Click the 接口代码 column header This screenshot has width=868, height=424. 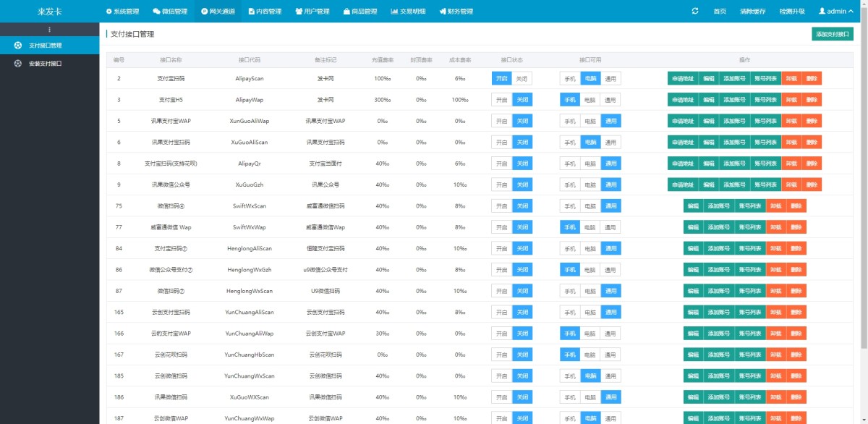[x=250, y=60]
